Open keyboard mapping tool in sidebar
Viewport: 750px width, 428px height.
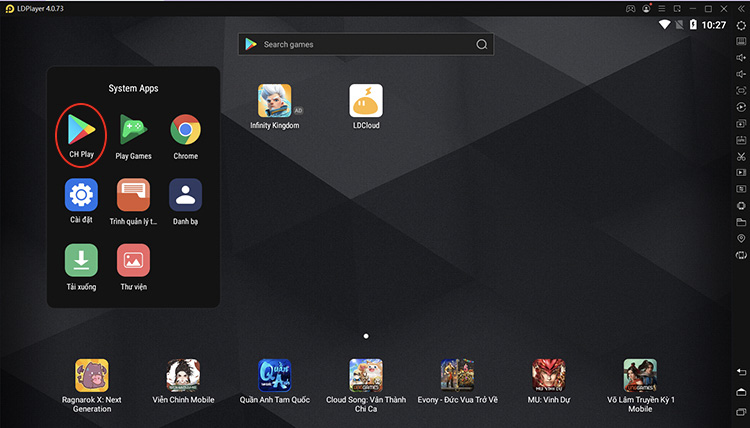click(x=741, y=42)
